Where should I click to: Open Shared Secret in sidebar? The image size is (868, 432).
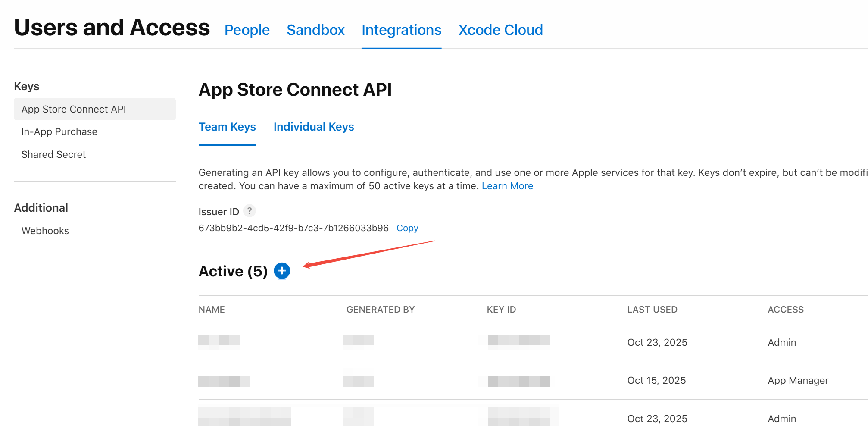54,154
